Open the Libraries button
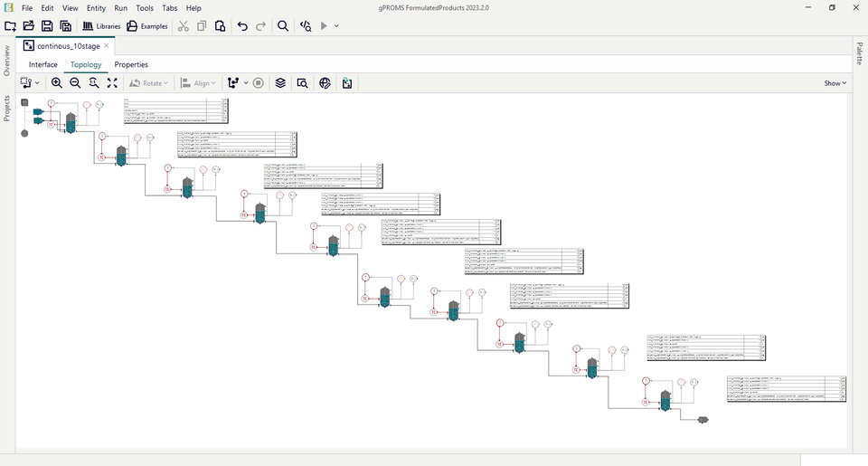 coord(101,26)
